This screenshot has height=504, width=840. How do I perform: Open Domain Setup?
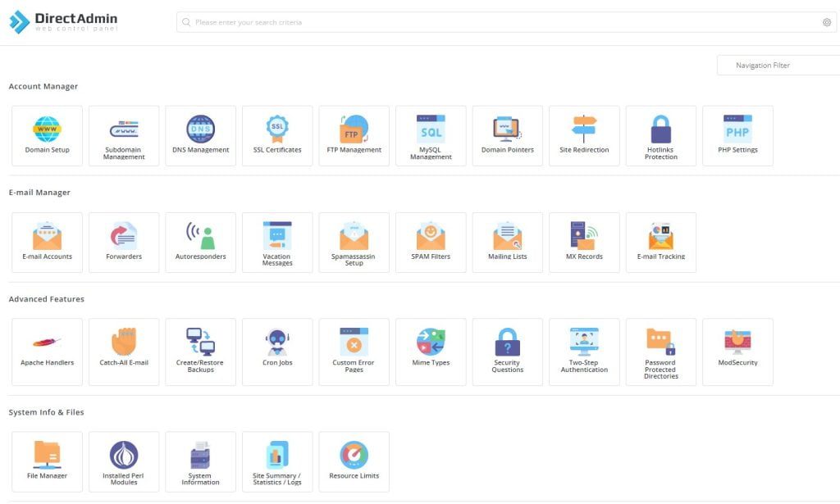47,134
